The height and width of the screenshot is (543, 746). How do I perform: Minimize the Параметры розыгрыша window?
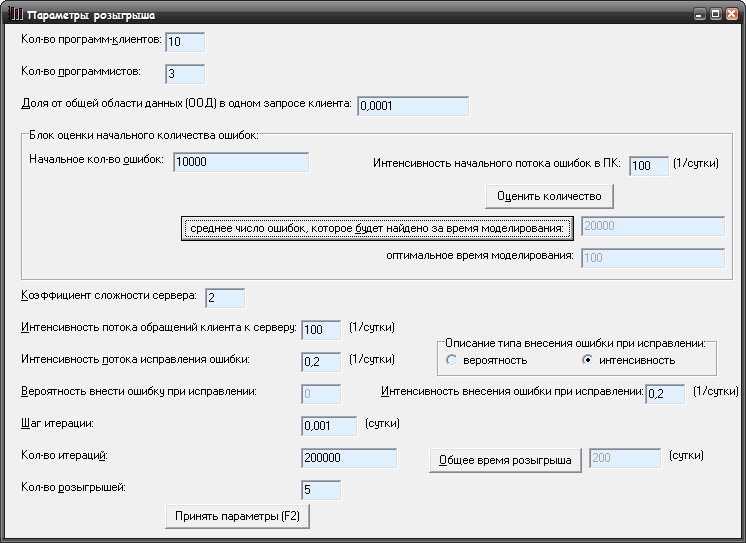699,14
